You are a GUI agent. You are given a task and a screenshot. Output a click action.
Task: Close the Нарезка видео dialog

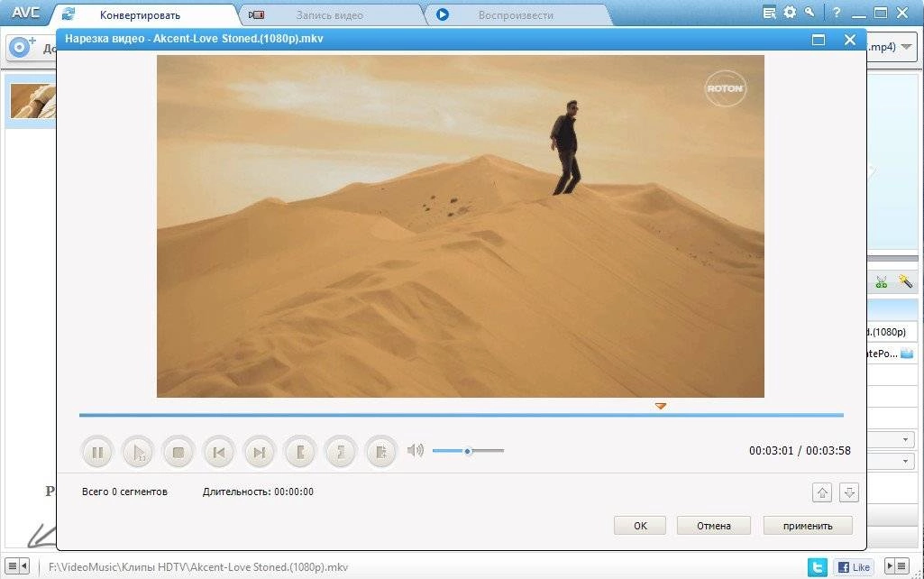[x=850, y=40]
